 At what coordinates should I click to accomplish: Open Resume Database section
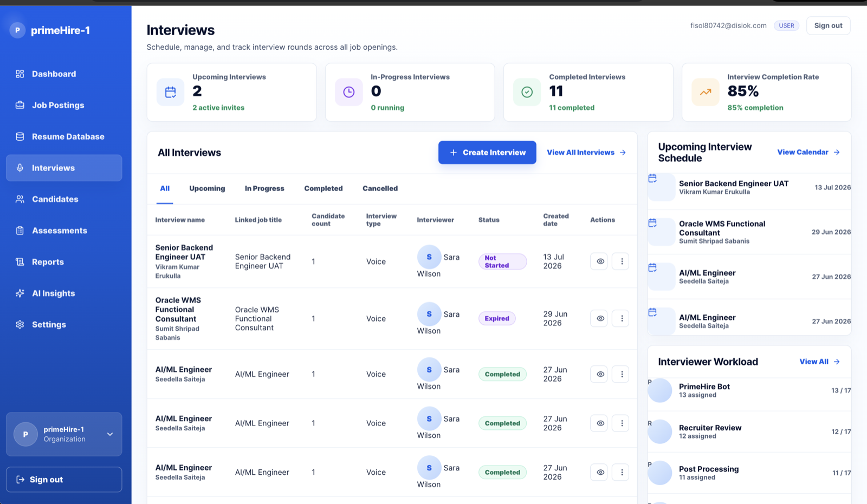click(64, 136)
